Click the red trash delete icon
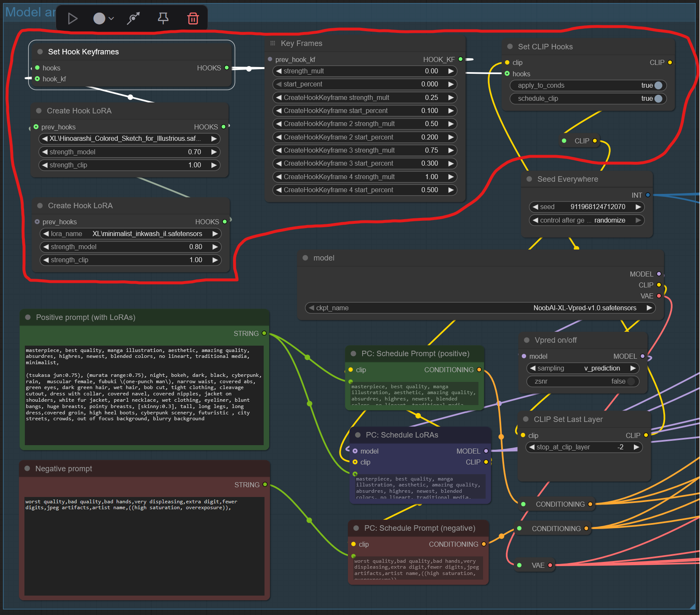Viewport: 700px width, 615px height. [193, 19]
